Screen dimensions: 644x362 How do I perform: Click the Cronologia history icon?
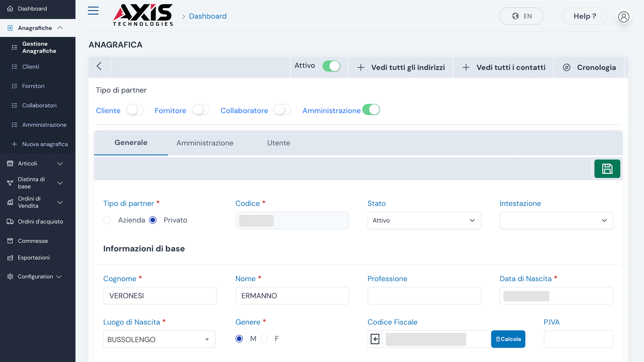[567, 67]
